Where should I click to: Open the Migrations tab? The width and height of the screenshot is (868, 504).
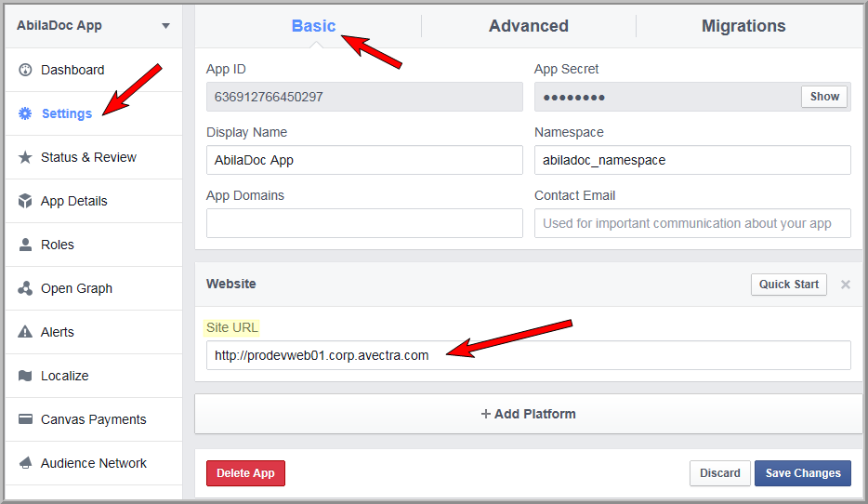(x=743, y=26)
